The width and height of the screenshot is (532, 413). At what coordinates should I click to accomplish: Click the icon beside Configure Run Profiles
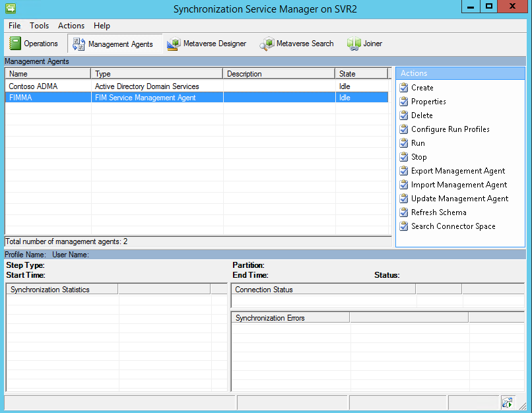[404, 129]
